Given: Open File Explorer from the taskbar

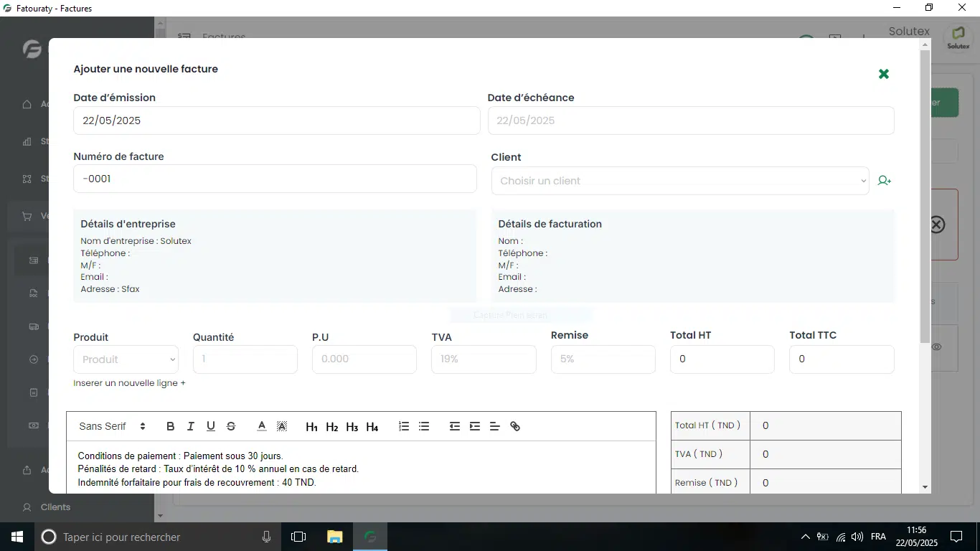Looking at the screenshot, I should pos(334,537).
